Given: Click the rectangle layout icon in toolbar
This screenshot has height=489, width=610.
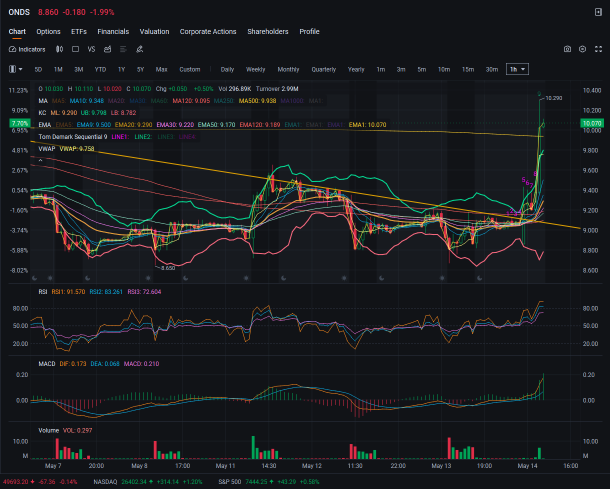Looking at the screenshot, I should tap(75, 49).
